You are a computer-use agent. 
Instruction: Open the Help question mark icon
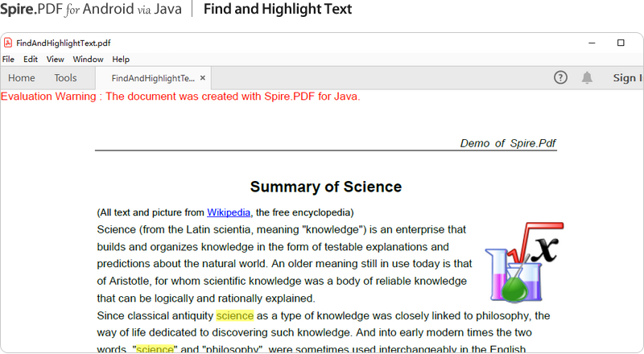pos(561,78)
